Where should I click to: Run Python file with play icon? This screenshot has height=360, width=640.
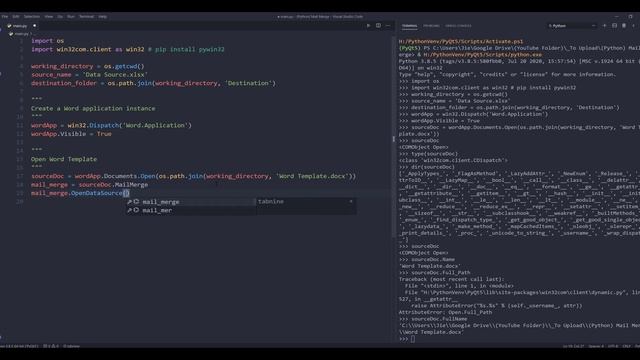pyautogui.click(x=368, y=26)
